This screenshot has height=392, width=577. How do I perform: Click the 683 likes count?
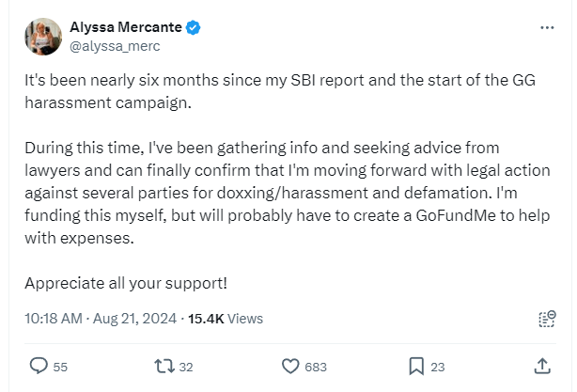[316, 367]
